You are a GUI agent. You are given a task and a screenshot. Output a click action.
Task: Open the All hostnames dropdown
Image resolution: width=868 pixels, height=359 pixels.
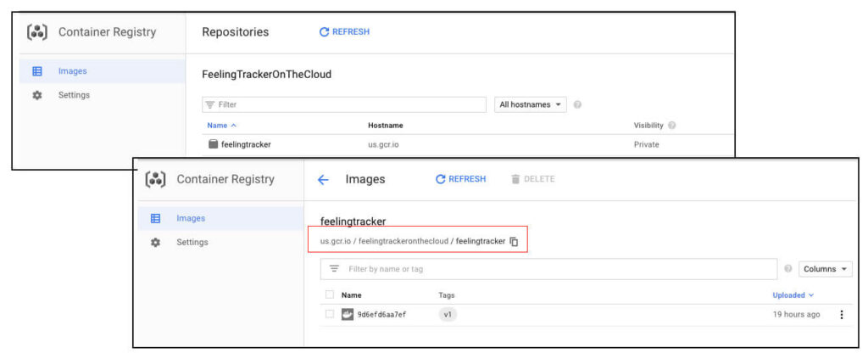(531, 104)
